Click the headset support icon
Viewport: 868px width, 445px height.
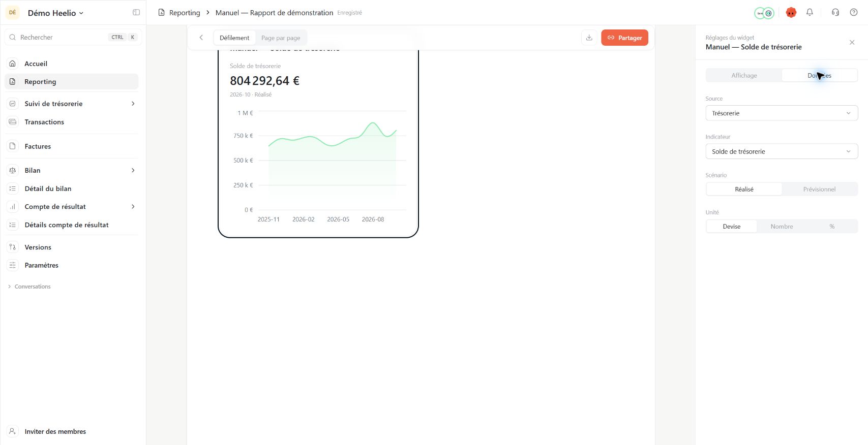(835, 13)
